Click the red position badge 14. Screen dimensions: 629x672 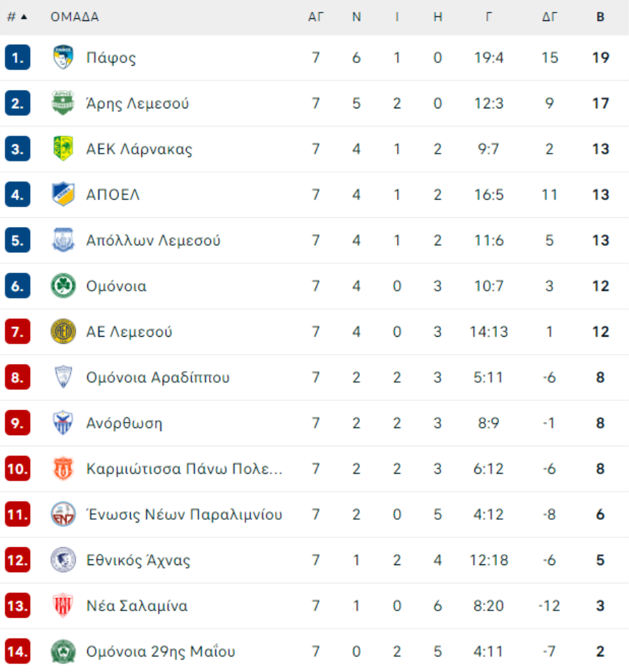(17, 651)
